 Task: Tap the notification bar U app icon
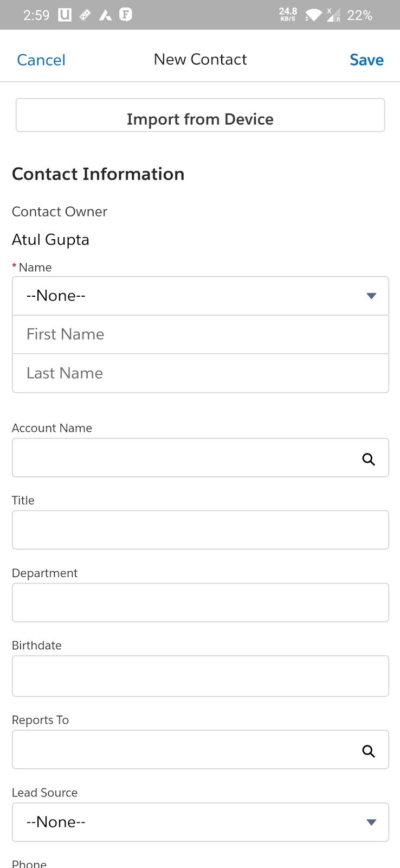64,15
